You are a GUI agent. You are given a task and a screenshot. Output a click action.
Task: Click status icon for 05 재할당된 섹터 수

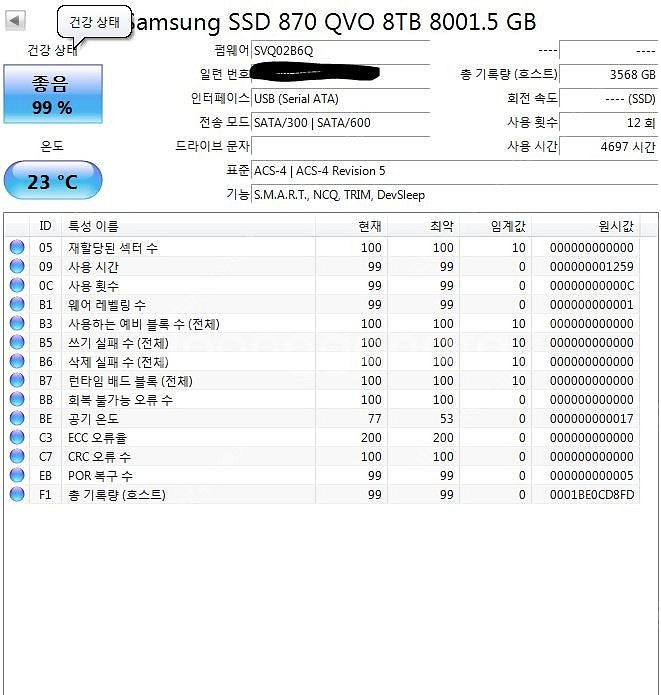pyautogui.click(x=17, y=247)
